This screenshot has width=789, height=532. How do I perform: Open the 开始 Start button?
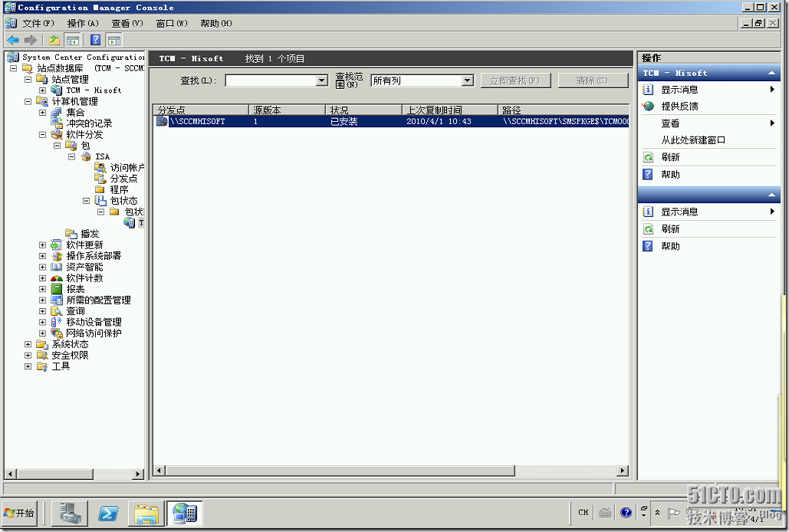19,513
